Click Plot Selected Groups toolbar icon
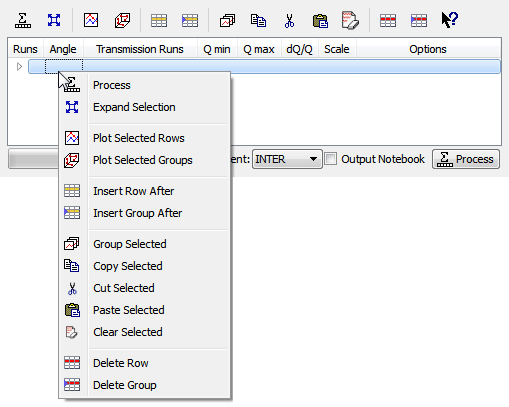 [x=122, y=20]
